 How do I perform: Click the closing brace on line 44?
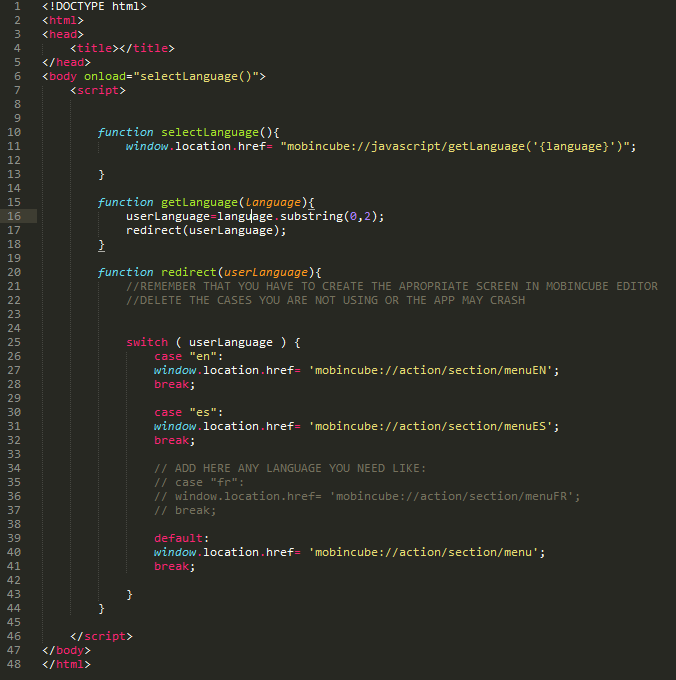[101, 608]
